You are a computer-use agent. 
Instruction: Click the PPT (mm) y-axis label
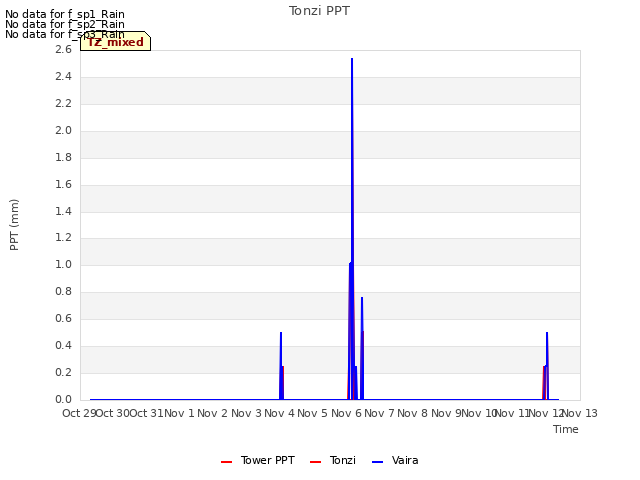14,225
